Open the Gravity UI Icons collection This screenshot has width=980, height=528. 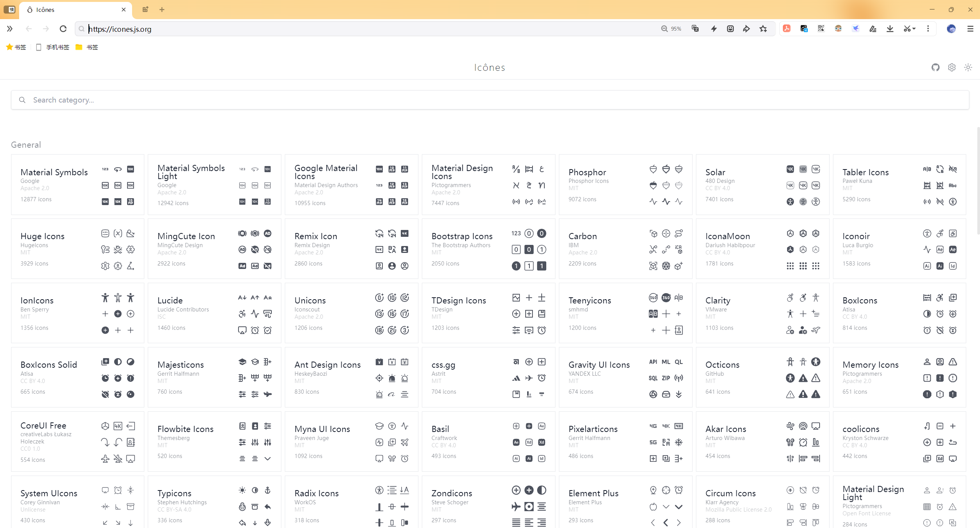point(626,377)
